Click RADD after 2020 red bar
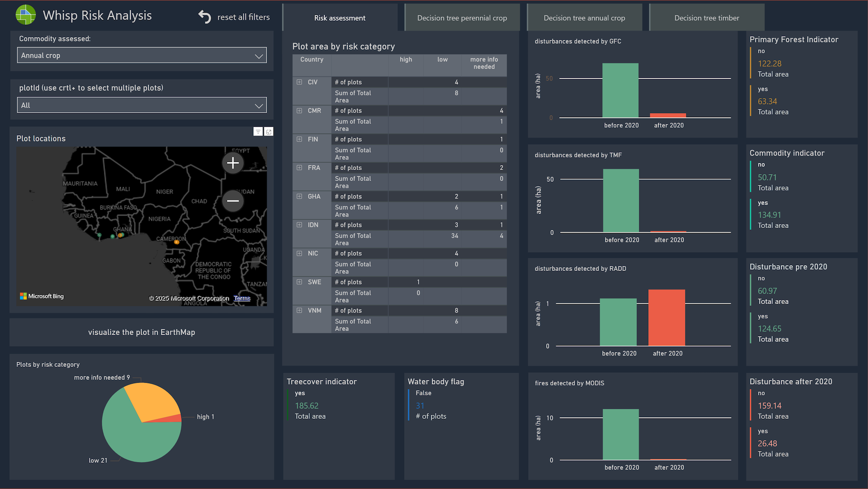Viewport: 868px width, 489px height. (666, 318)
